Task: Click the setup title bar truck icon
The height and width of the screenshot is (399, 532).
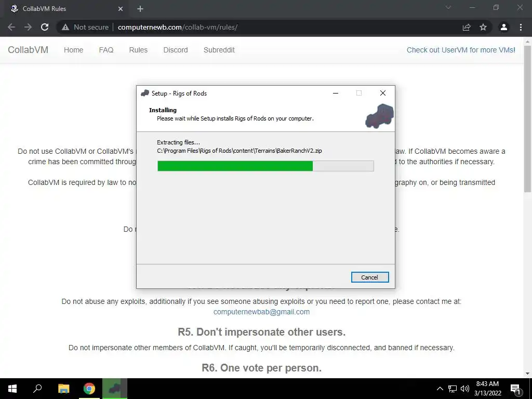Action: [x=145, y=93]
